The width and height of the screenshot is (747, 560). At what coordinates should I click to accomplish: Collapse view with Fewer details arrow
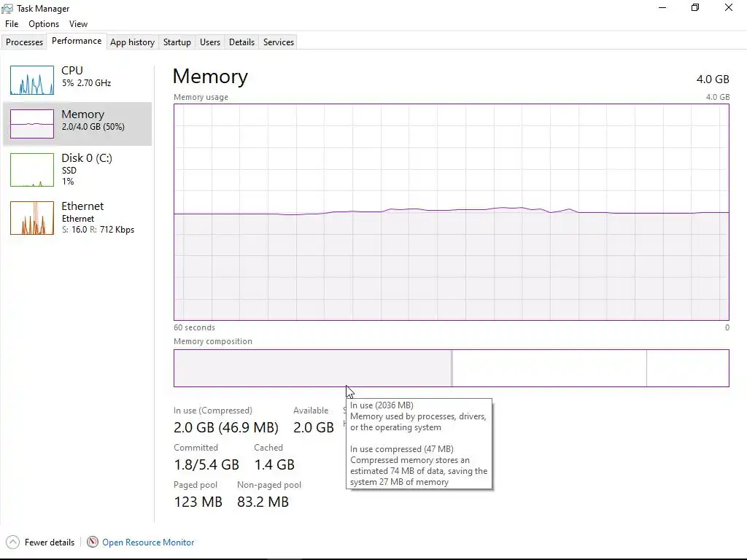pyautogui.click(x=12, y=542)
